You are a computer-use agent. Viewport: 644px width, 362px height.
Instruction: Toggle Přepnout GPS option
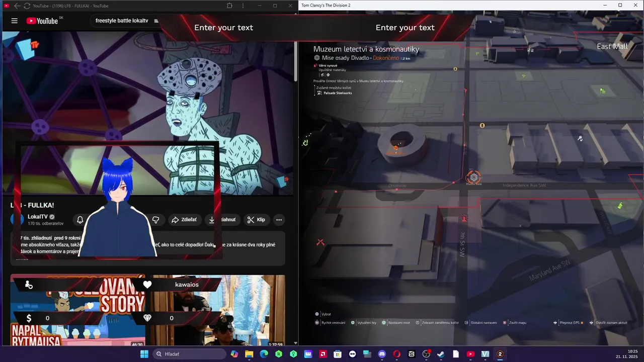point(568,322)
